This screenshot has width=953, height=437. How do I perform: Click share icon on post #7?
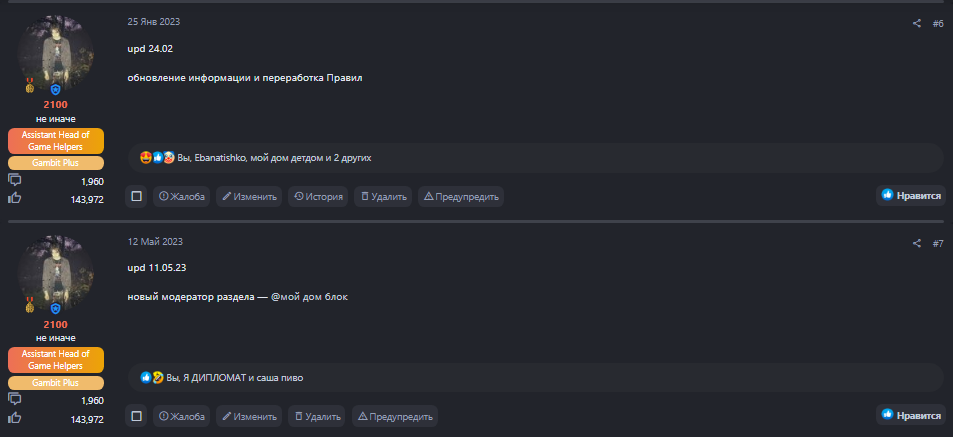917,243
